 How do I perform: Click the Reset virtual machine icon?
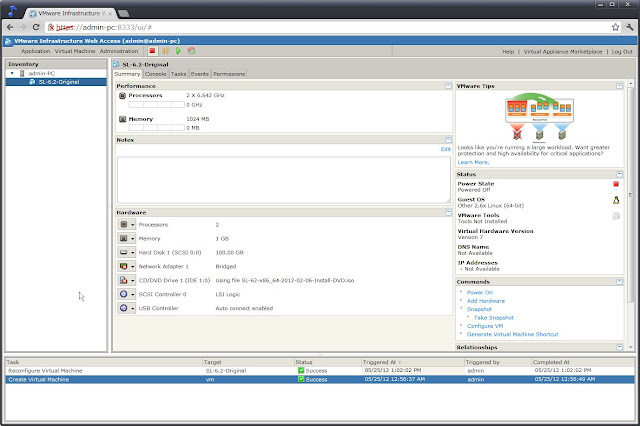(191, 51)
